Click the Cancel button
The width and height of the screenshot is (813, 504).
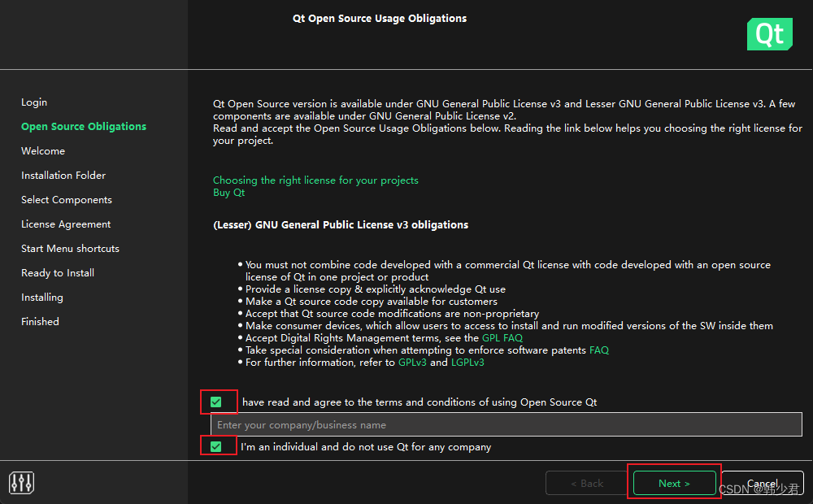point(763,483)
